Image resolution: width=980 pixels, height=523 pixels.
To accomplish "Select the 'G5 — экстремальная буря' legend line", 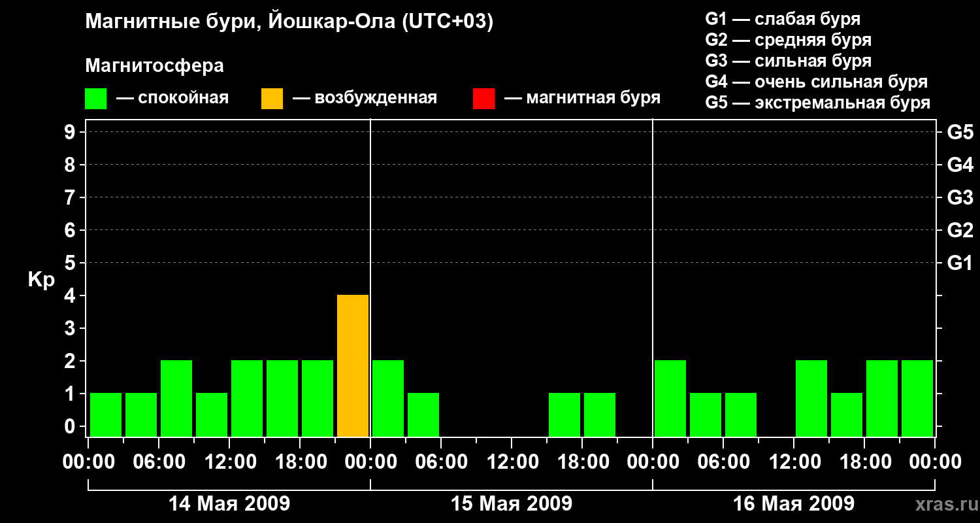I will click(817, 103).
